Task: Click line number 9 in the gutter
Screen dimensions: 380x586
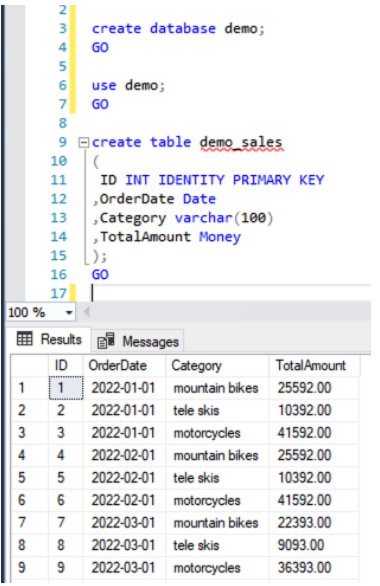Action: (x=62, y=142)
